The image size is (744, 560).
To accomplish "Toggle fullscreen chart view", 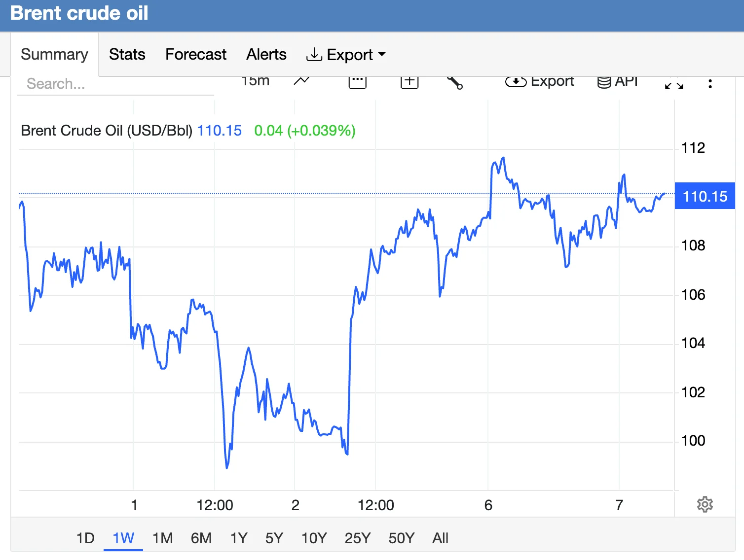I will (x=673, y=84).
